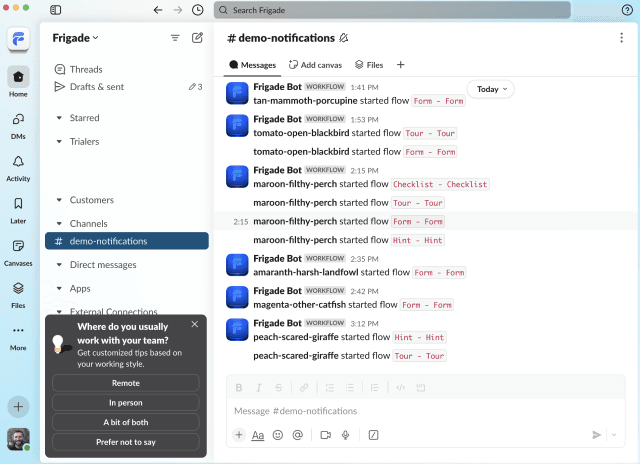640x464 pixels.
Task: Choose the Remote option
Action: click(x=126, y=383)
